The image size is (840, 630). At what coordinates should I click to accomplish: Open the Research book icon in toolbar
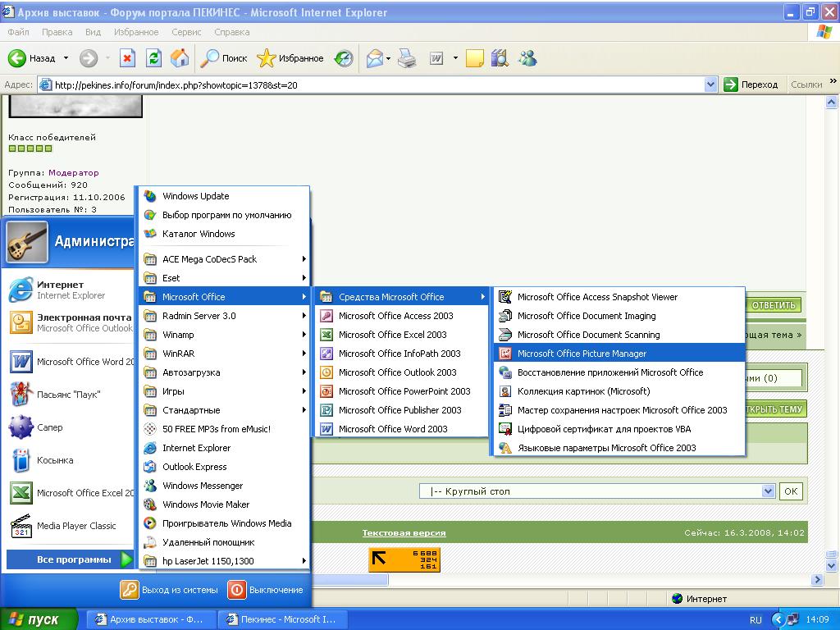point(500,58)
